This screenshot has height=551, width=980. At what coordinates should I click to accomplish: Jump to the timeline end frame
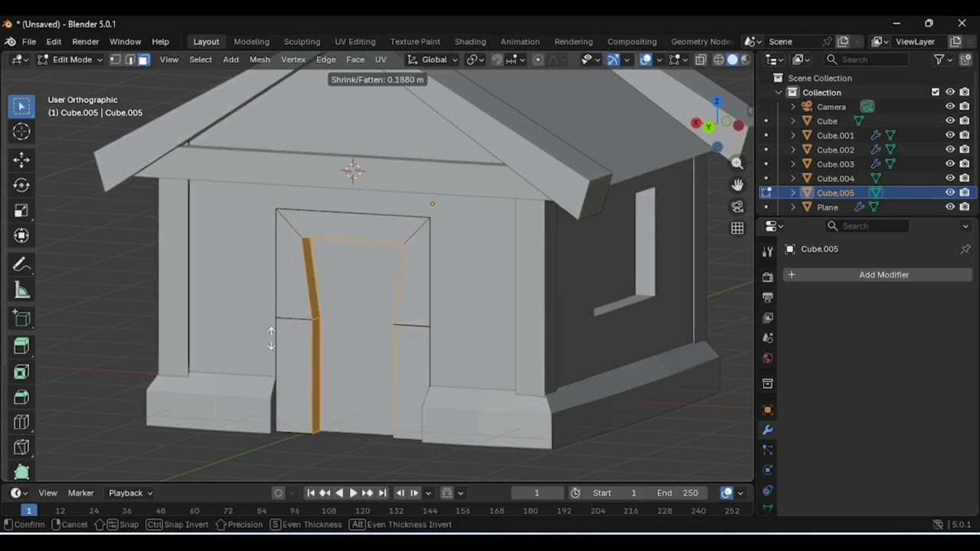382,493
